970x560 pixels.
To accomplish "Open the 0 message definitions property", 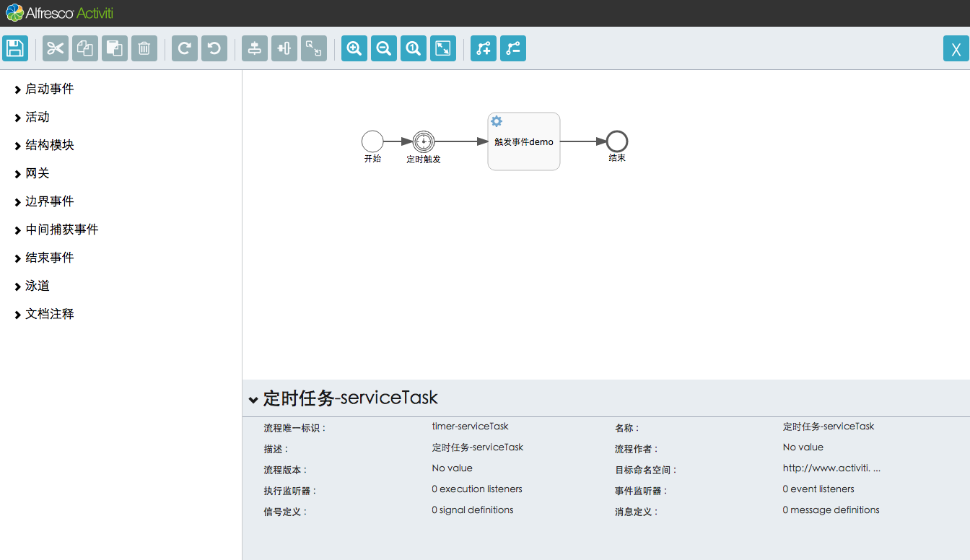I will click(831, 510).
